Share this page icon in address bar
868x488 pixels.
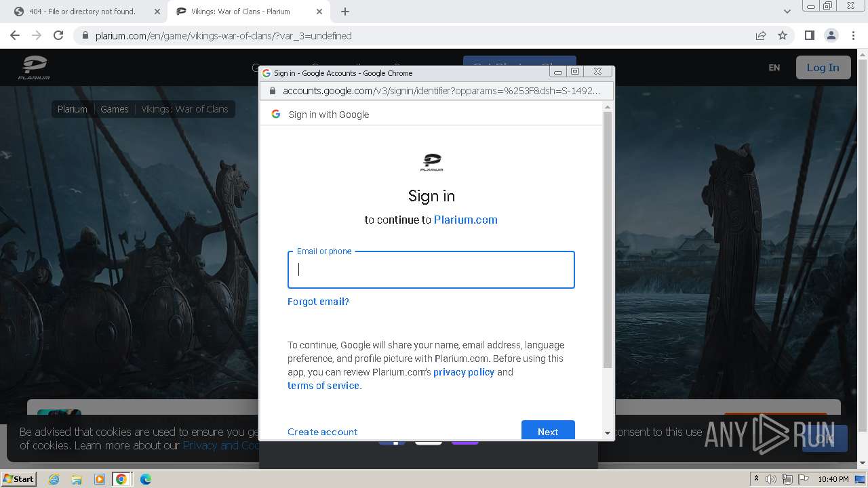click(761, 35)
